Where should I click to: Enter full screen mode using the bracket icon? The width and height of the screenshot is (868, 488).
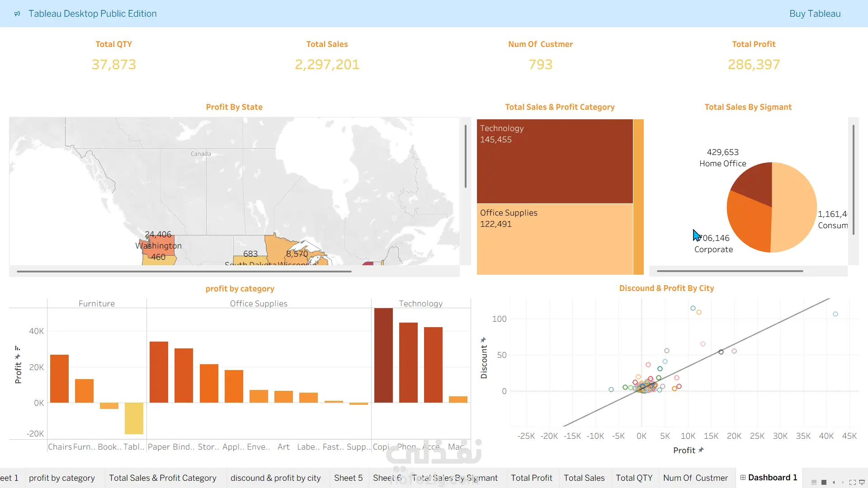coord(852,482)
